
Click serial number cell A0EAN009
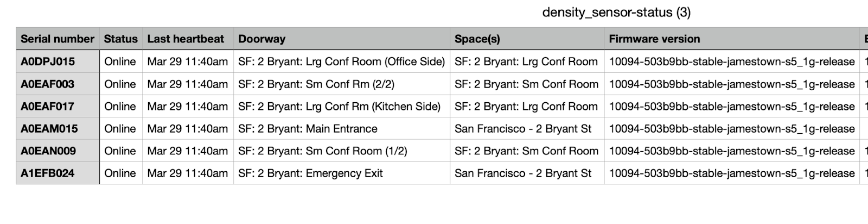click(58, 151)
